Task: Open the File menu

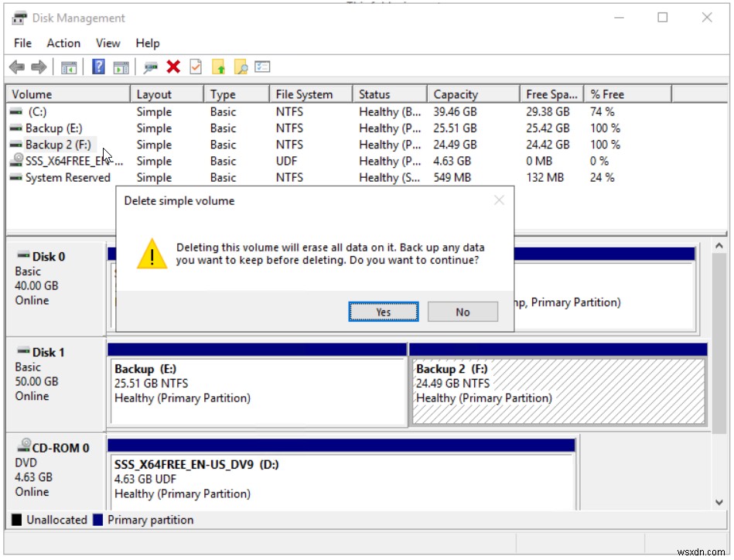Action: coord(22,43)
